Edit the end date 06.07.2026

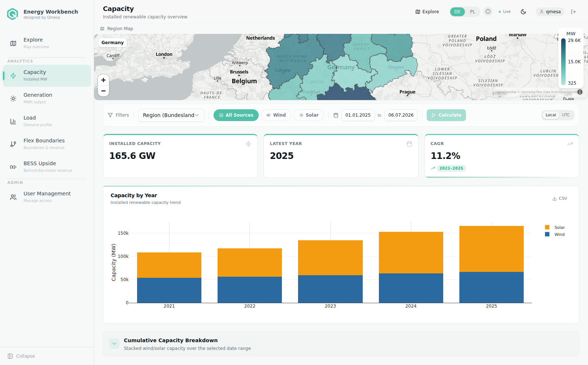coord(401,115)
